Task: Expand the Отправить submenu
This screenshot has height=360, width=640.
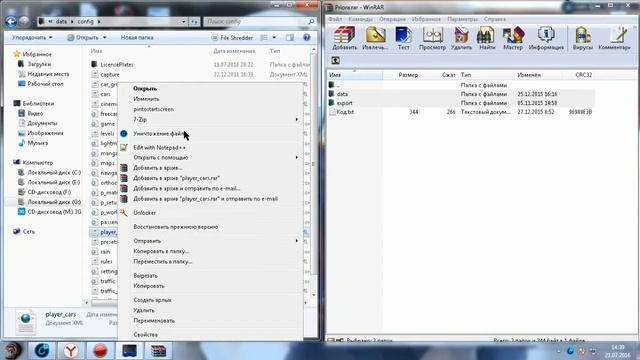Action: click(210, 241)
